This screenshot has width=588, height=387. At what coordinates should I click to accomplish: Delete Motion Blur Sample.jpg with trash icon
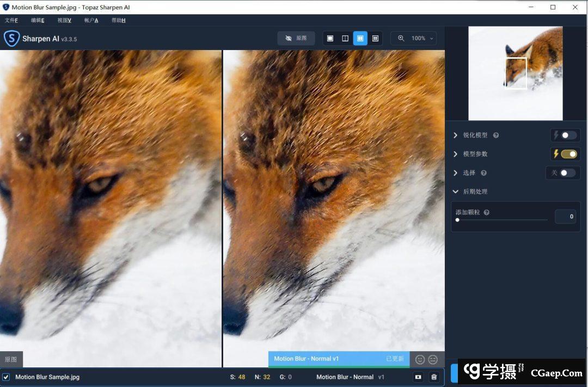(x=434, y=377)
